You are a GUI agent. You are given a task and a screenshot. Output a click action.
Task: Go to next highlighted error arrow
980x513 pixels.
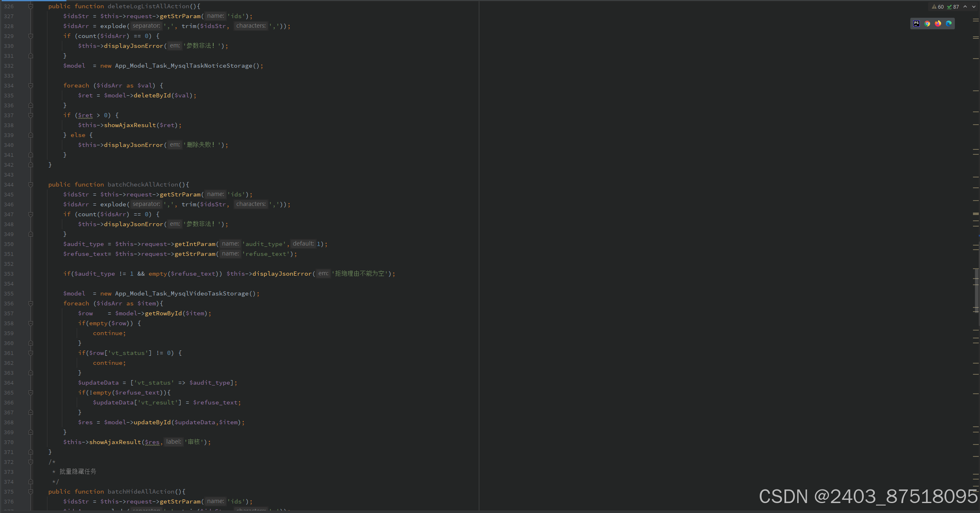pos(973,7)
